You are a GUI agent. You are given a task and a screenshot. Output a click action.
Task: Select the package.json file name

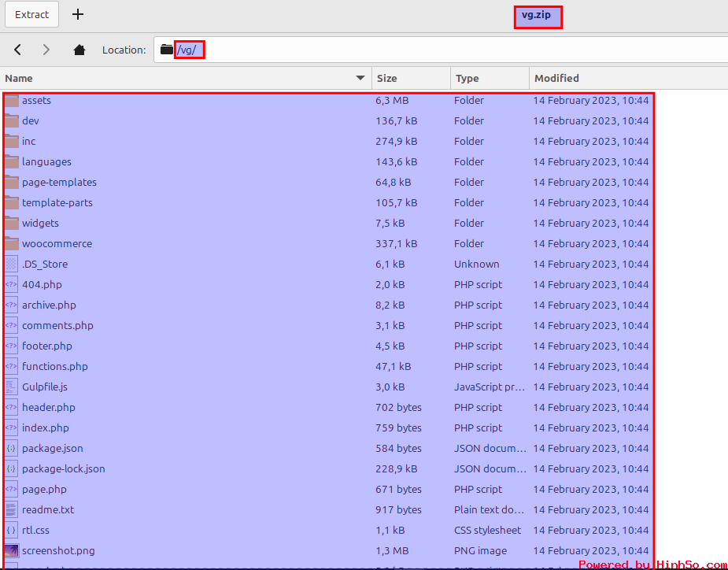pos(53,448)
